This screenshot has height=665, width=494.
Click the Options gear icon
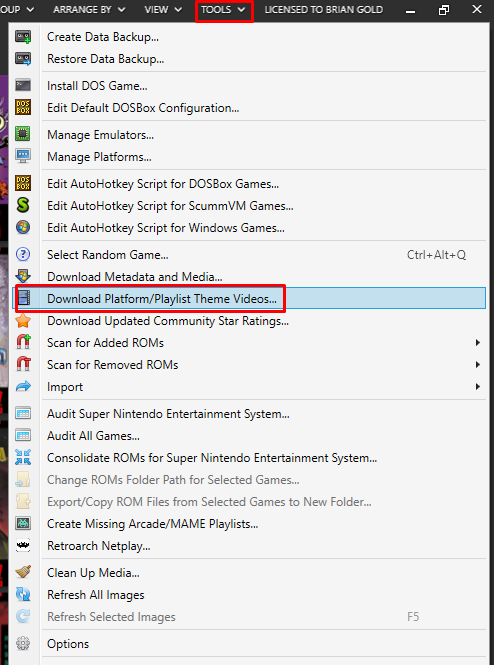pyautogui.click(x=23, y=643)
